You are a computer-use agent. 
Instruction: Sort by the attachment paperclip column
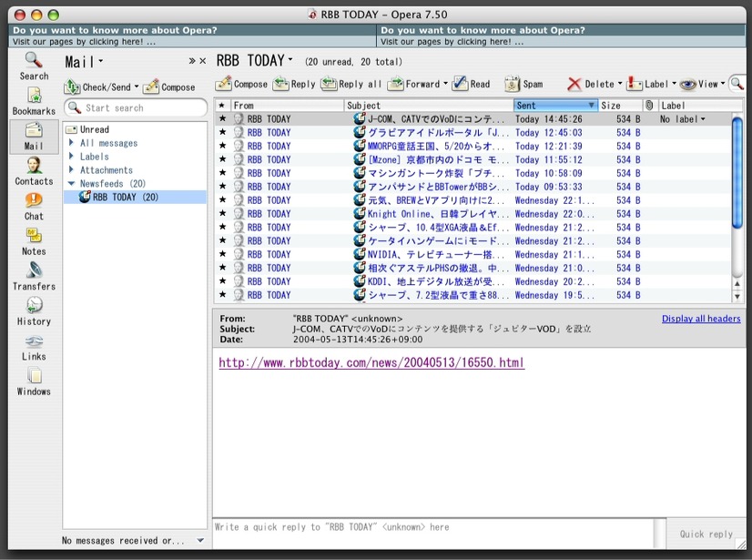click(649, 105)
